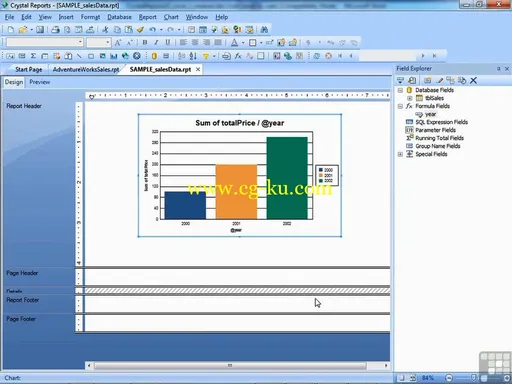
Task: Toggle underline formatting
Action: coord(168,42)
